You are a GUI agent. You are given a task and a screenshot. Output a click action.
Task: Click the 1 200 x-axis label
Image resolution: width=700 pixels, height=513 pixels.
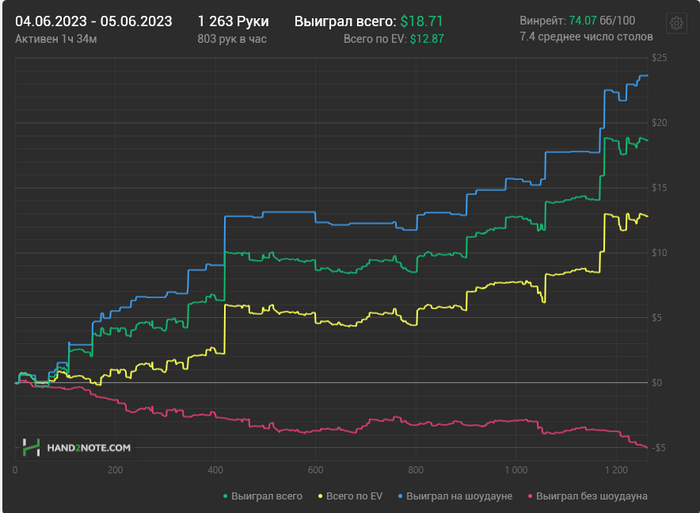(x=616, y=470)
